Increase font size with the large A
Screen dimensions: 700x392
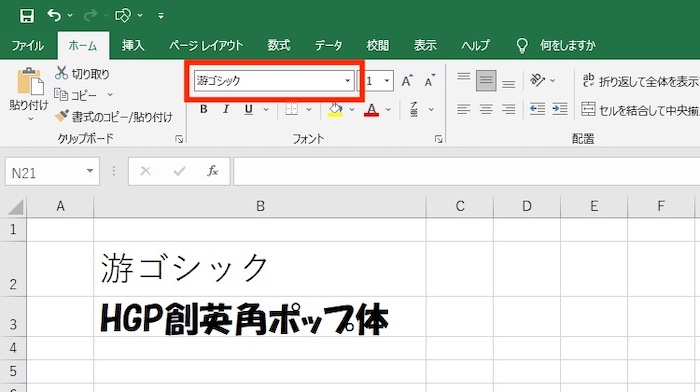coord(406,81)
